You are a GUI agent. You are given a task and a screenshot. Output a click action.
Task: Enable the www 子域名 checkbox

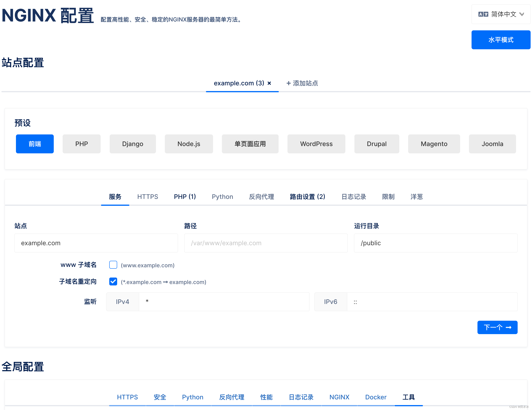click(x=113, y=265)
